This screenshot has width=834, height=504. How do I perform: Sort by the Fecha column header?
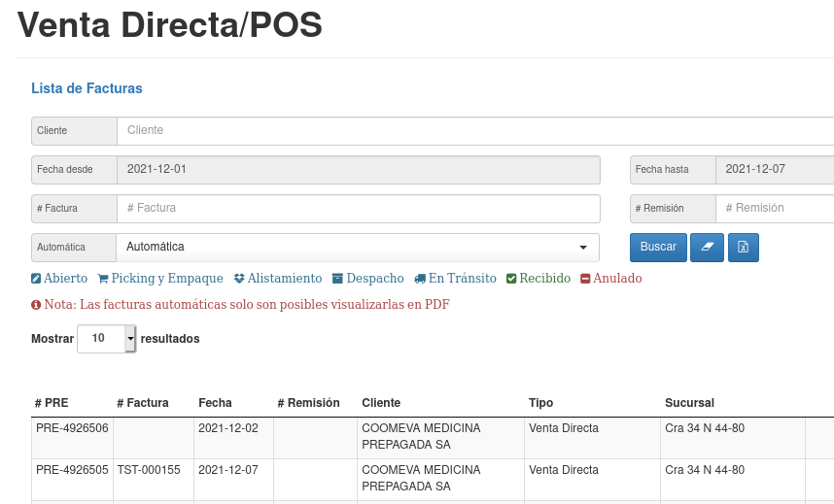point(215,403)
